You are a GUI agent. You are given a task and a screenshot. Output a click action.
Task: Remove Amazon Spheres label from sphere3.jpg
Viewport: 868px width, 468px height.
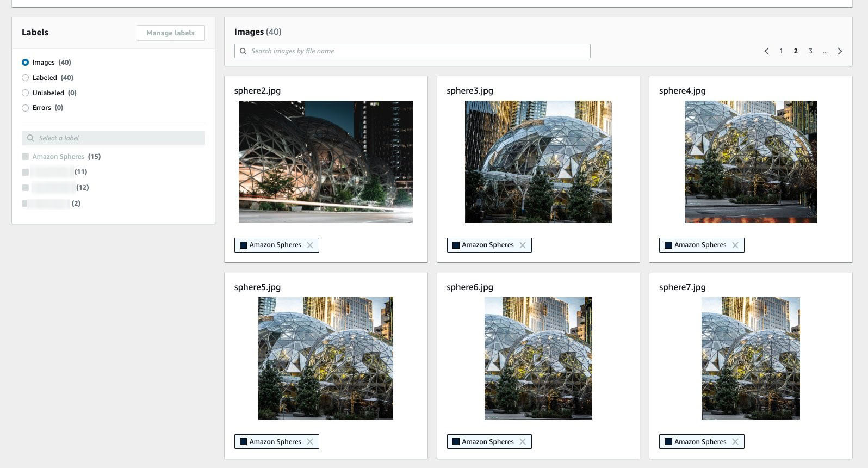[x=523, y=245]
